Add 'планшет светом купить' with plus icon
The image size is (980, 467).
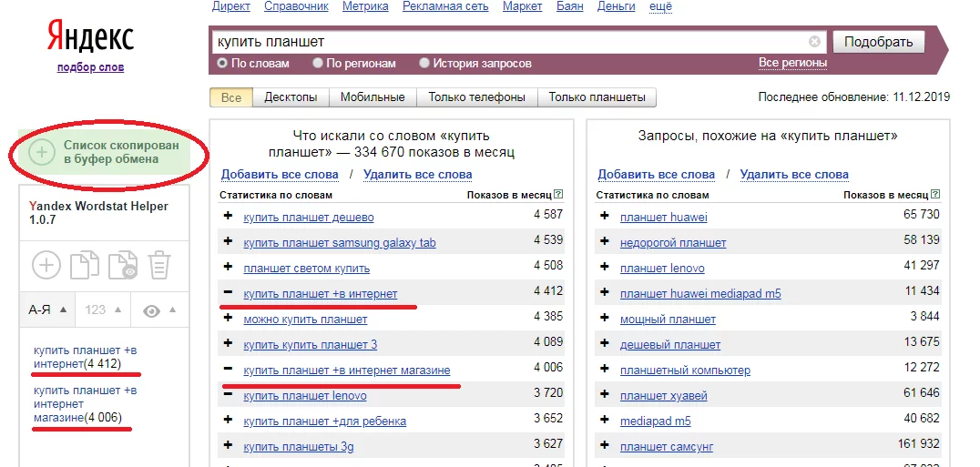pos(228,268)
